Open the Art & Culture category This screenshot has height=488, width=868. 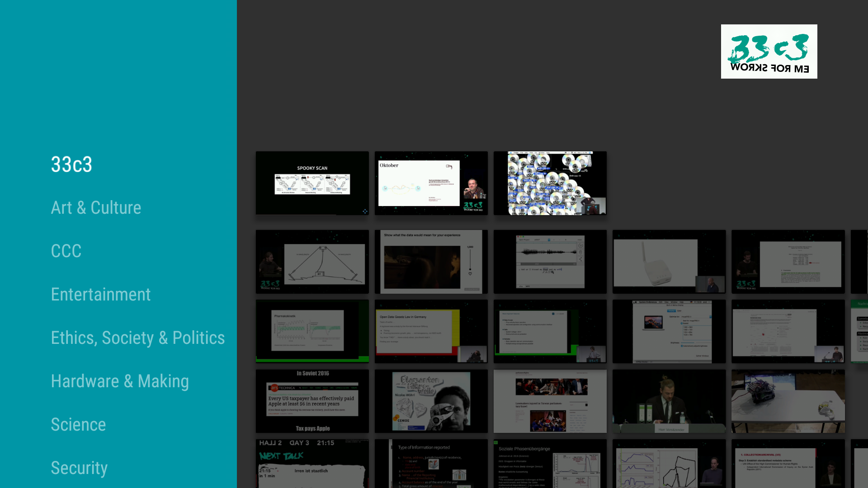(x=96, y=208)
